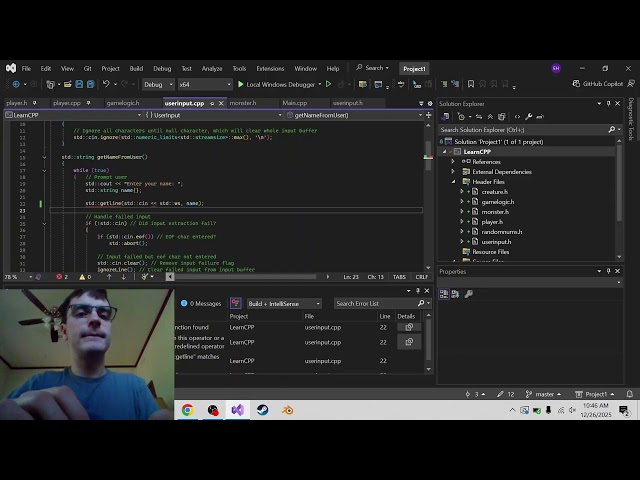The image size is (640, 480).
Task: Open the Build menu
Action: [x=136, y=69]
